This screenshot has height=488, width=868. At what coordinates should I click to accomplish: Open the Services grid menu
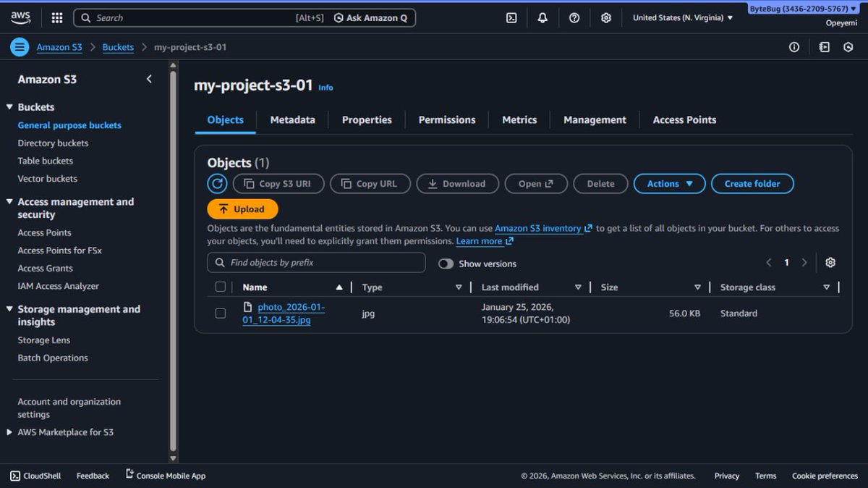[x=57, y=18]
